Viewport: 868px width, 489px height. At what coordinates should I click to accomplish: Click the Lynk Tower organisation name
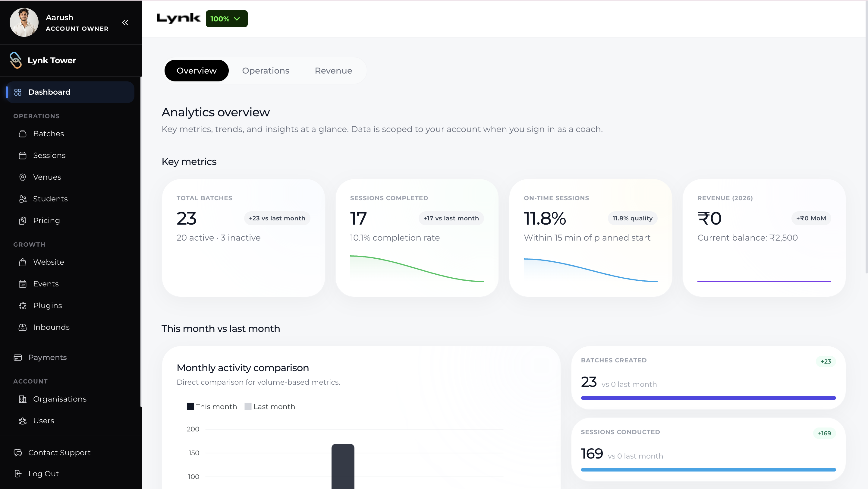coord(52,60)
